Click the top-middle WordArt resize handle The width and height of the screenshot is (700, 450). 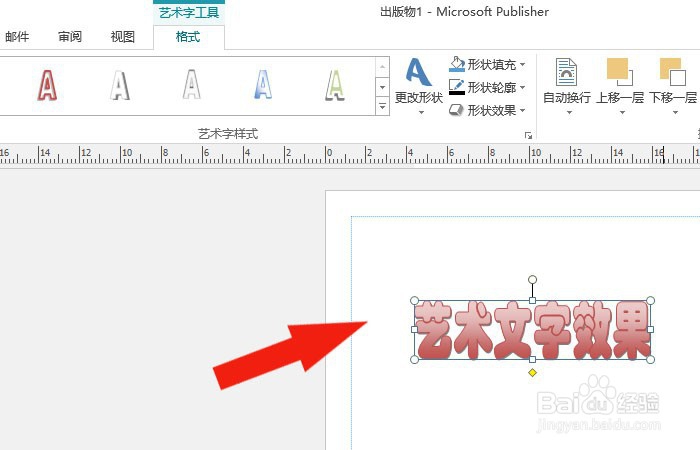[532, 300]
